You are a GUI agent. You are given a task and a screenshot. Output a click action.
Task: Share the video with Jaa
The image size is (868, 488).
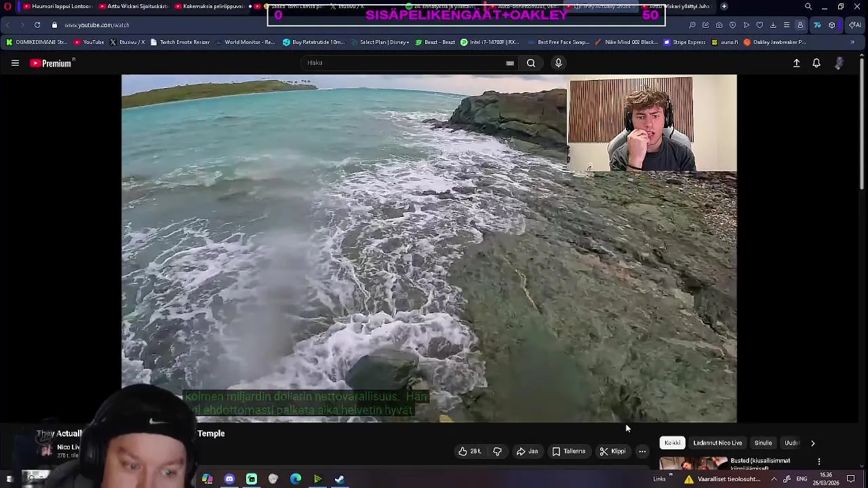coord(527,451)
